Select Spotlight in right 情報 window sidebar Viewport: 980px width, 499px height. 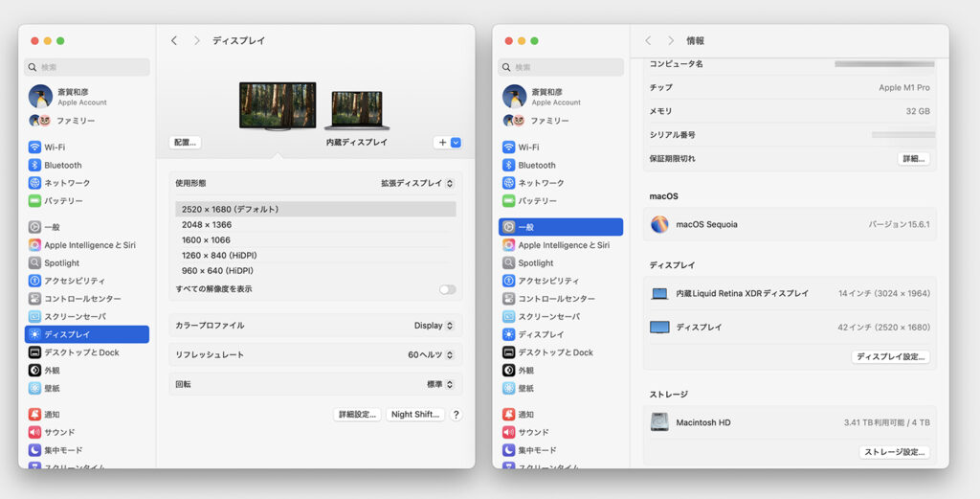(x=561, y=263)
